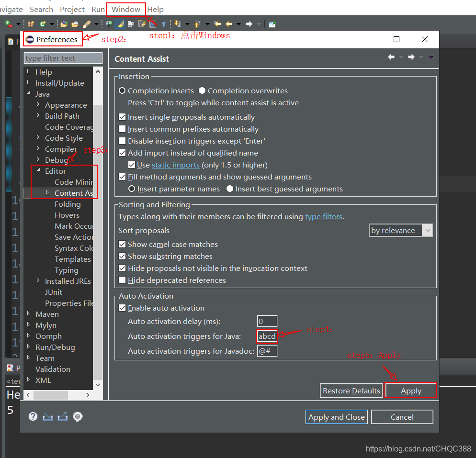The image size is (476, 458).
Task: Expand the Code Style tree node
Action: (x=38, y=137)
